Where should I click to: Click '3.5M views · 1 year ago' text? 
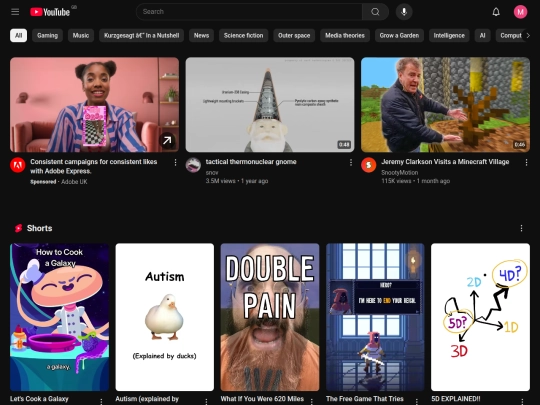point(237,181)
